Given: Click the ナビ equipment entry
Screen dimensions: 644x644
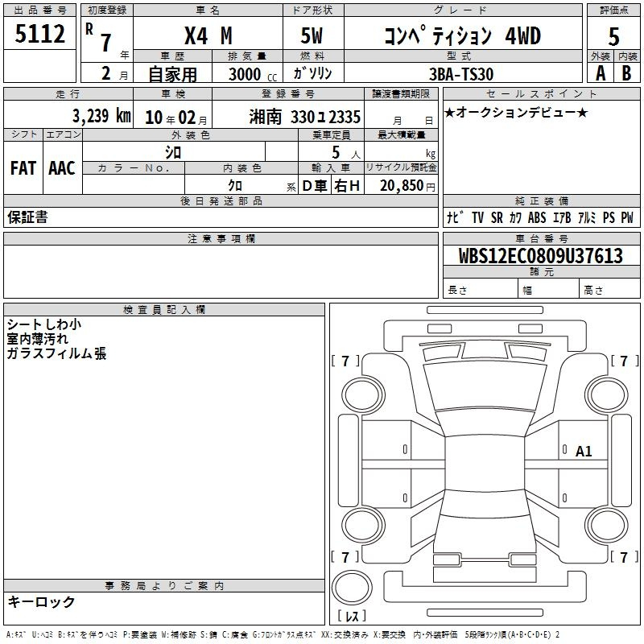Looking at the screenshot, I should coord(455,217).
